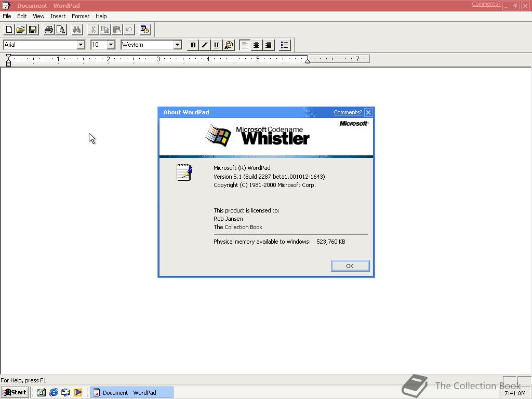
Task: Open the Edit menu
Action: coord(22,16)
